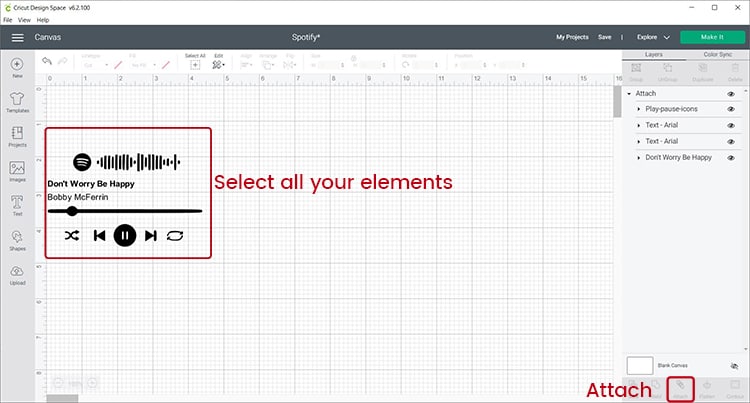Click the horizontal canvas scrollbar thumb
Image resolution: width=750 pixels, height=403 pixels.
(62, 398)
